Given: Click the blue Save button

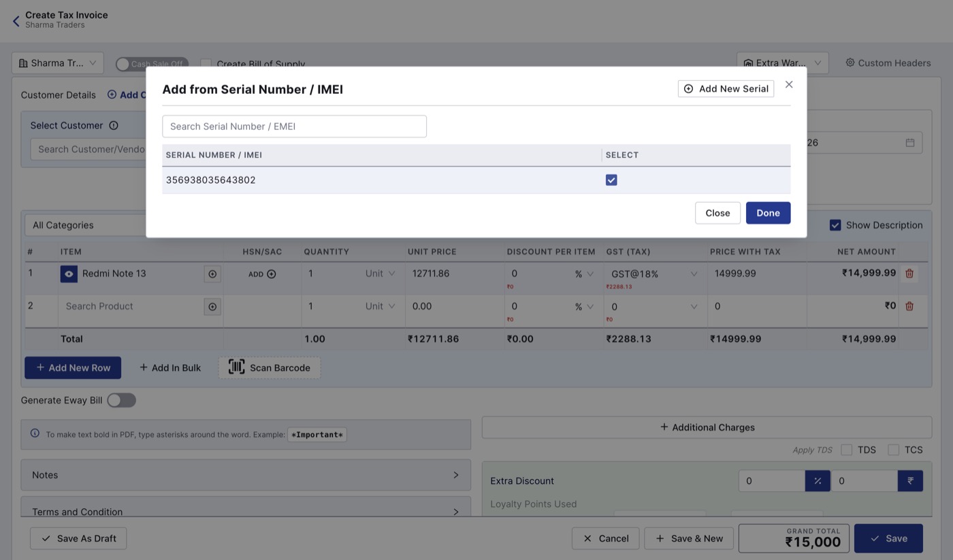Looking at the screenshot, I should (x=888, y=538).
